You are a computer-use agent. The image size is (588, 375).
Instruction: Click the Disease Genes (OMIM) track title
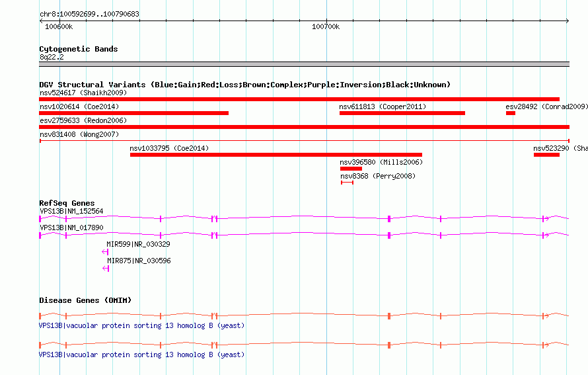tap(85, 300)
